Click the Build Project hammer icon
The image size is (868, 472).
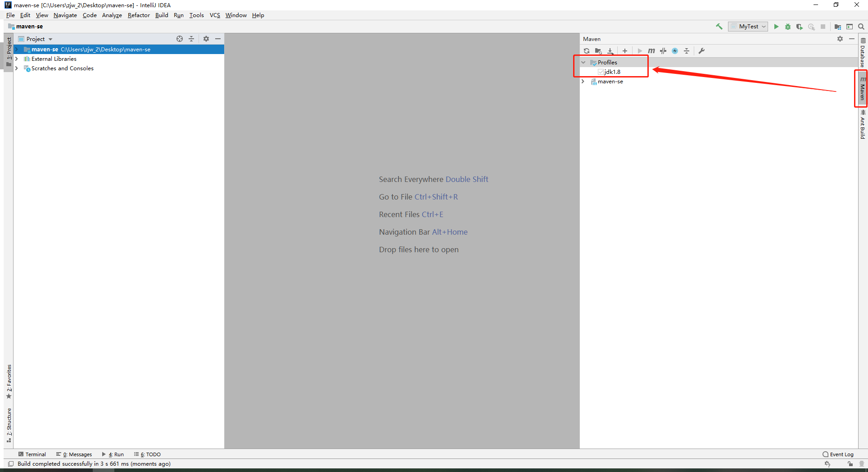tap(719, 27)
